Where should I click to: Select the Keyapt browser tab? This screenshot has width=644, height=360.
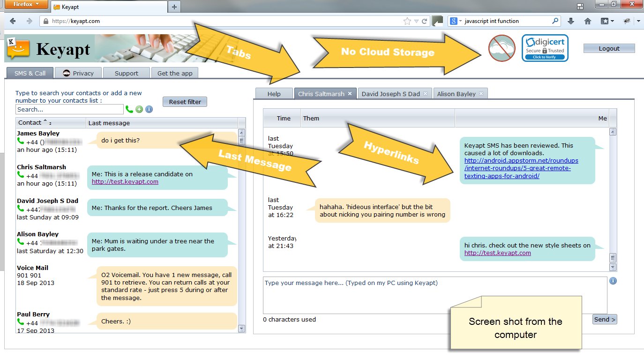coord(109,7)
